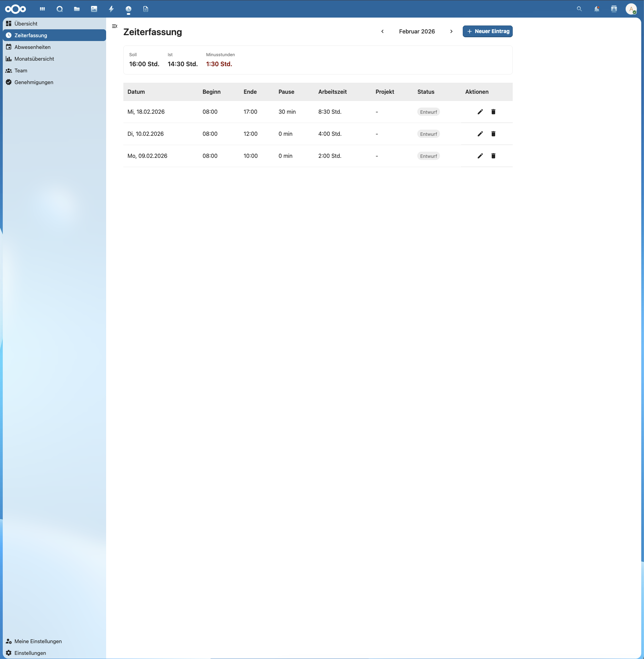Edit the entry for Di, 10.02.2026
644x659 pixels.
480,134
